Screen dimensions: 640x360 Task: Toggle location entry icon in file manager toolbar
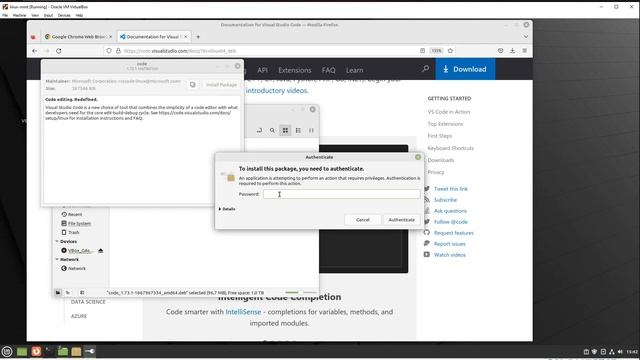(x=259, y=130)
